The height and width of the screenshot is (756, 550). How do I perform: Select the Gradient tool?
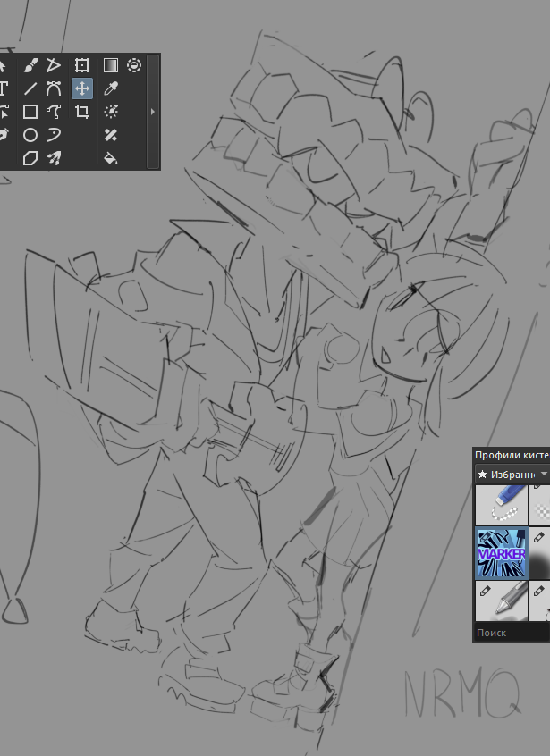(111, 65)
